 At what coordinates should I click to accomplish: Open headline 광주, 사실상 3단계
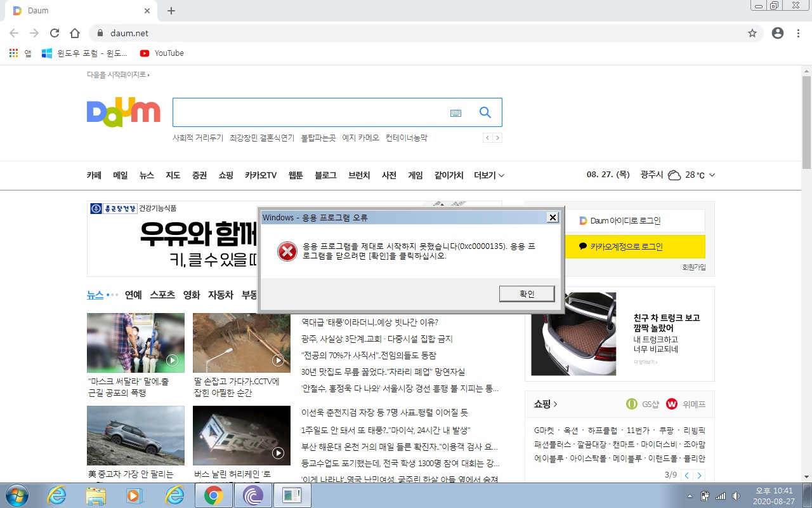(377, 339)
